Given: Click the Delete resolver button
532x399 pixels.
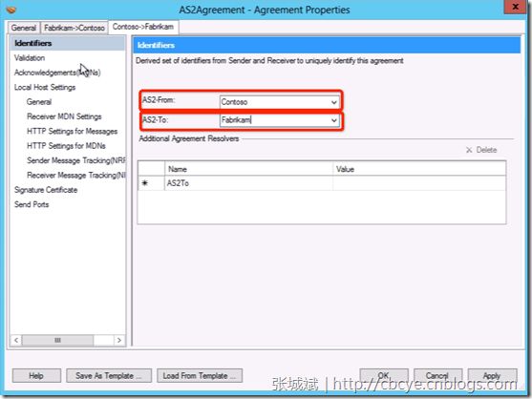Looking at the screenshot, I should (481, 150).
